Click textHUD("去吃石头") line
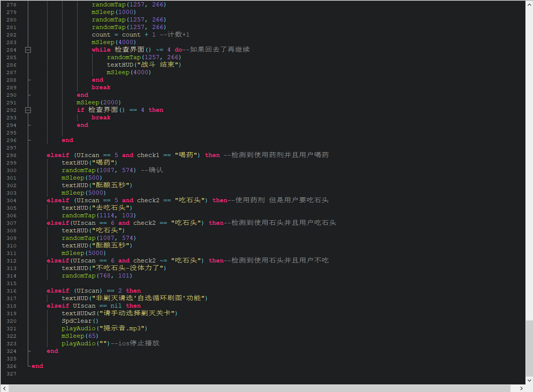Image resolution: width=533 pixels, height=392 pixels. (97, 208)
